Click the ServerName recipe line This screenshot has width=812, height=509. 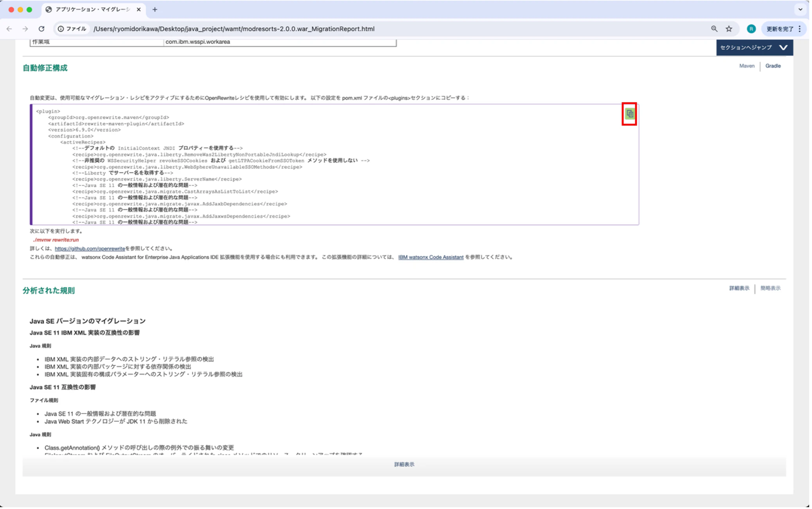tap(157, 179)
